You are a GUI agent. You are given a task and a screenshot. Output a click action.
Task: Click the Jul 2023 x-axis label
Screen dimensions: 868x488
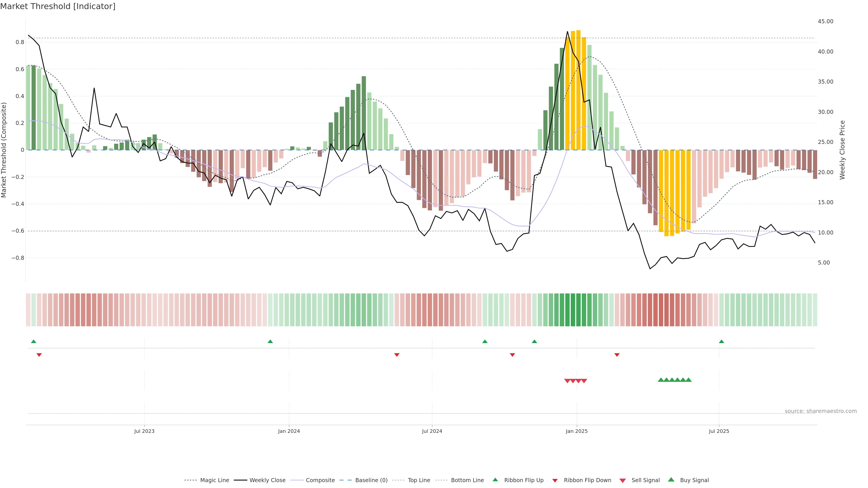[144, 431]
